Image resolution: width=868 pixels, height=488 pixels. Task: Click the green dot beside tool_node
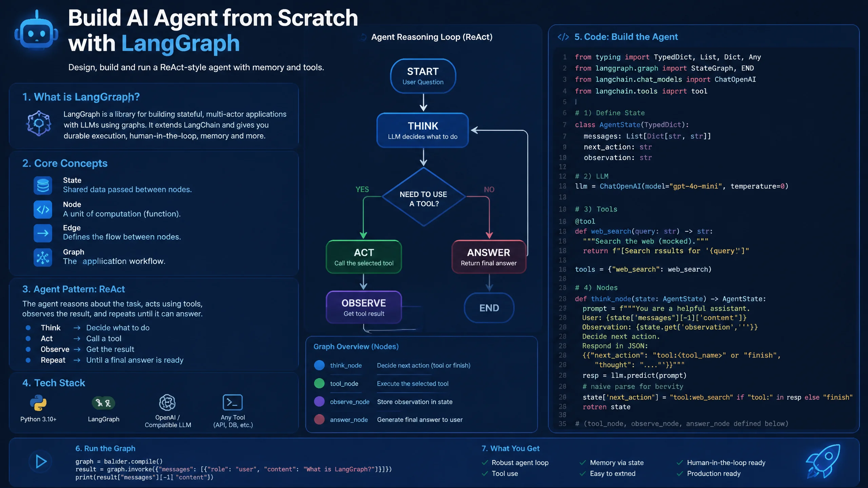pos(319,383)
